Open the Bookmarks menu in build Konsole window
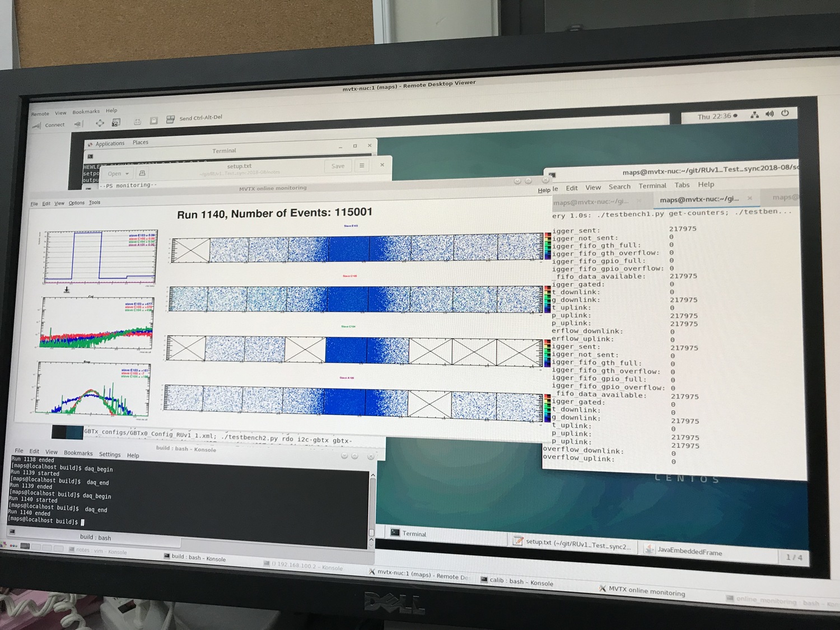The height and width of the screenshot is (630, 840). point(78,453)
